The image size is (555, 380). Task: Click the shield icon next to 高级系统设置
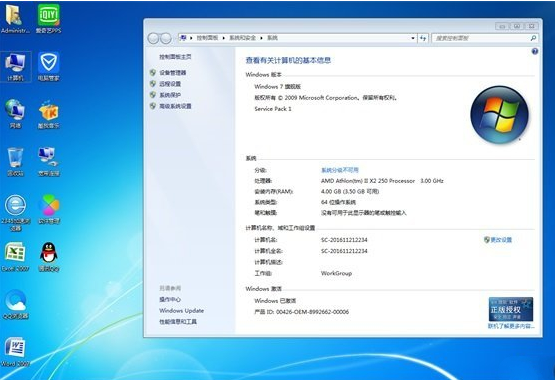153,106
